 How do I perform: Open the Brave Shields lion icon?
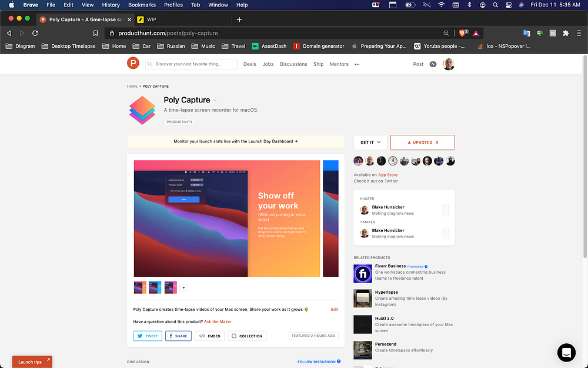(x=462, y=33)
